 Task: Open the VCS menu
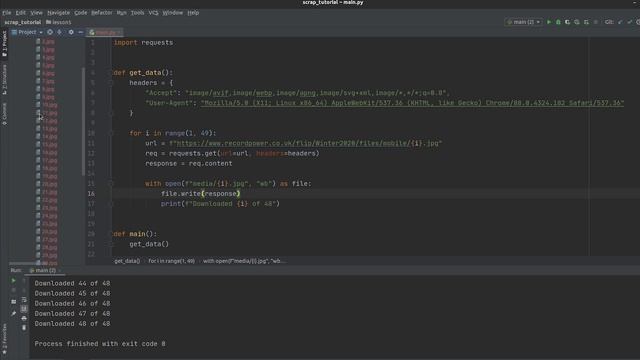153,13
